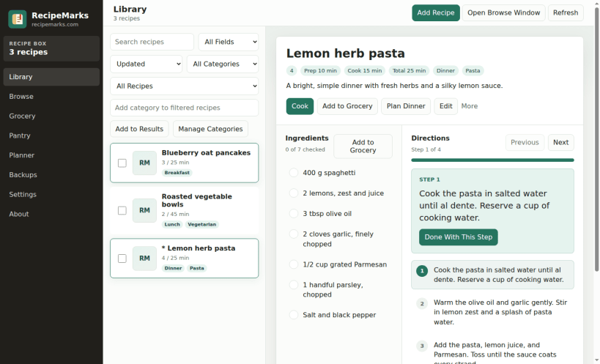Check off the 3 tbsp olive oil ingredient
Viewport: 600px width, 364px height.
(x=294, y=213)
